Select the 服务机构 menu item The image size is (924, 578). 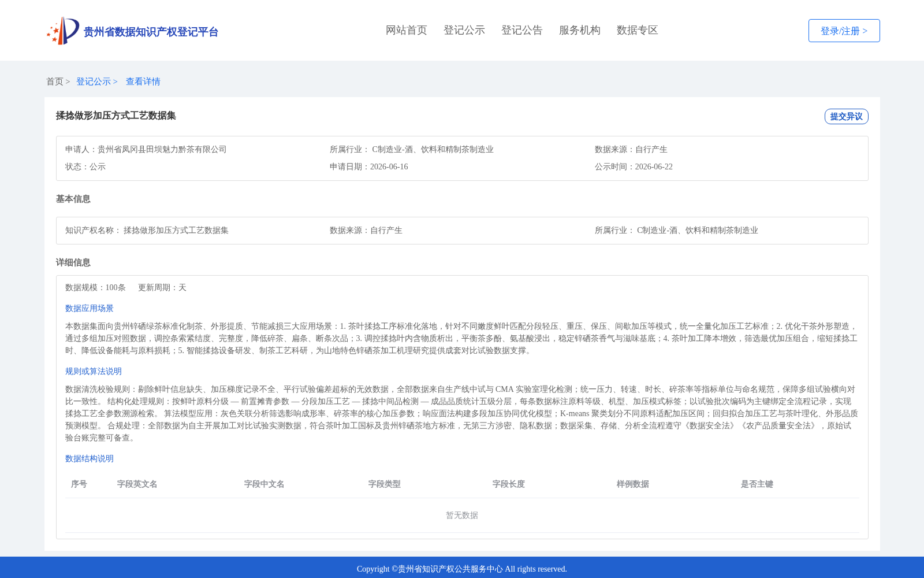pos(580,30)
